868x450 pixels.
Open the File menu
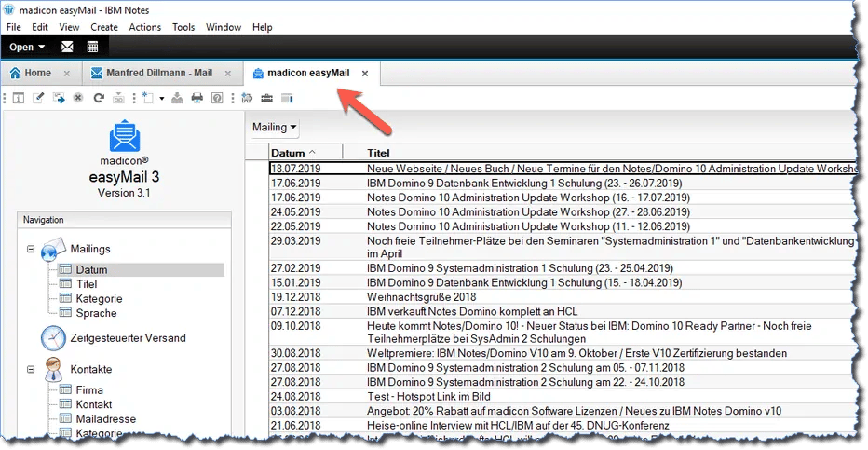pyautogui.click(x=14, y=27)
